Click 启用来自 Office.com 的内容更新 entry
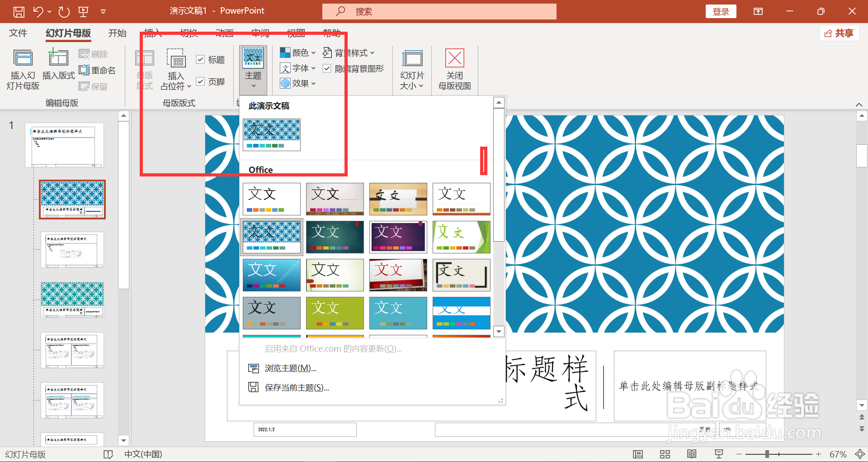This screenshot has width=868, height=462. [333, 349]
